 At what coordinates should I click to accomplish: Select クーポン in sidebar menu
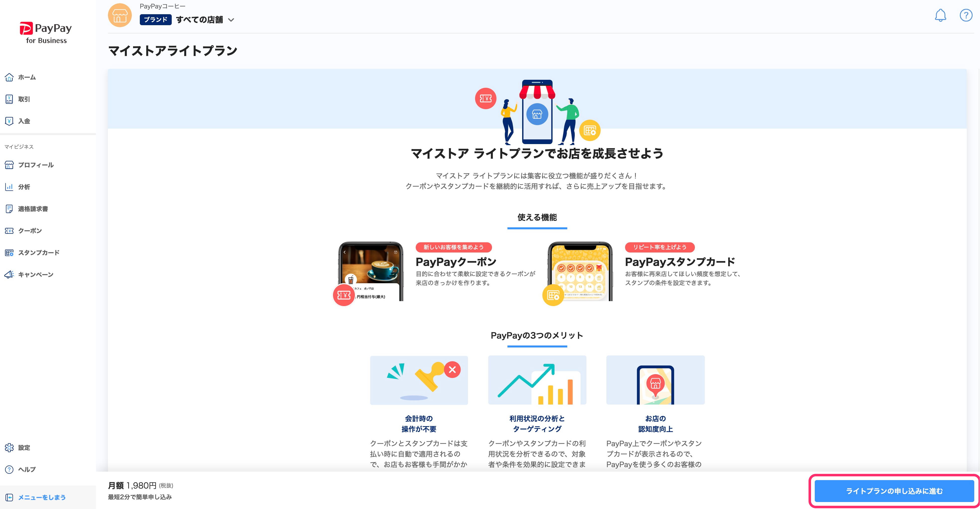pyautogui.click(x=30, y=231)
